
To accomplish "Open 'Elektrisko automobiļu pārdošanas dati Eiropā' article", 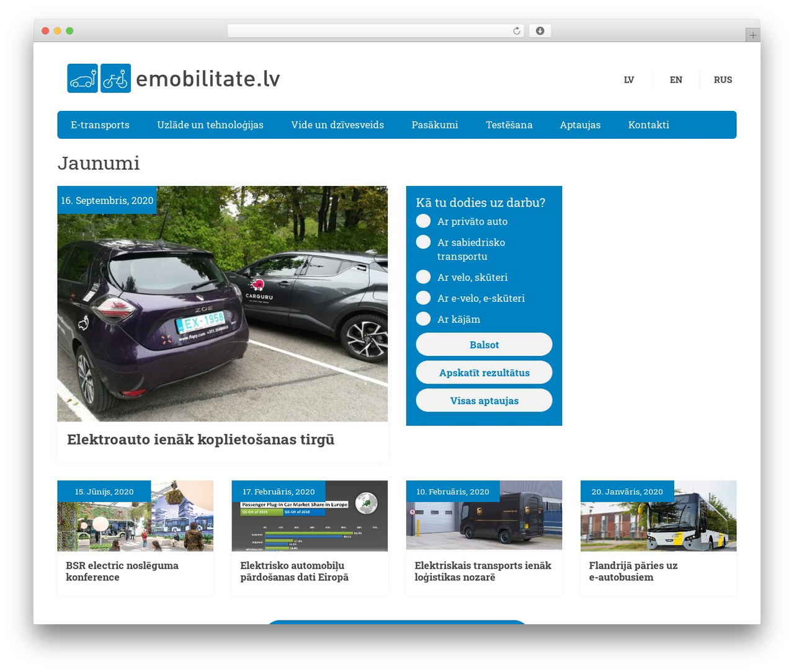I will (x=295, y=571).
